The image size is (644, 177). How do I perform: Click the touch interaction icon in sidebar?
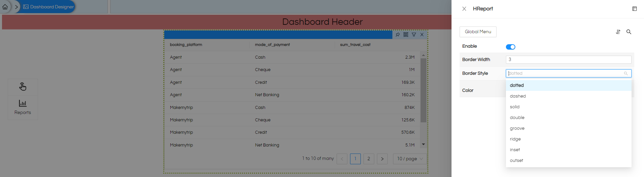23,87
